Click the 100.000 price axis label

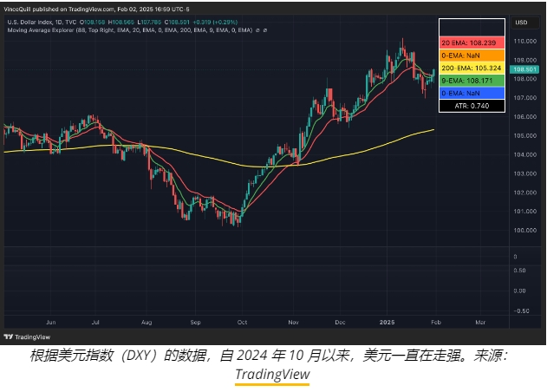pyautogui.click(x=524, y=231)
